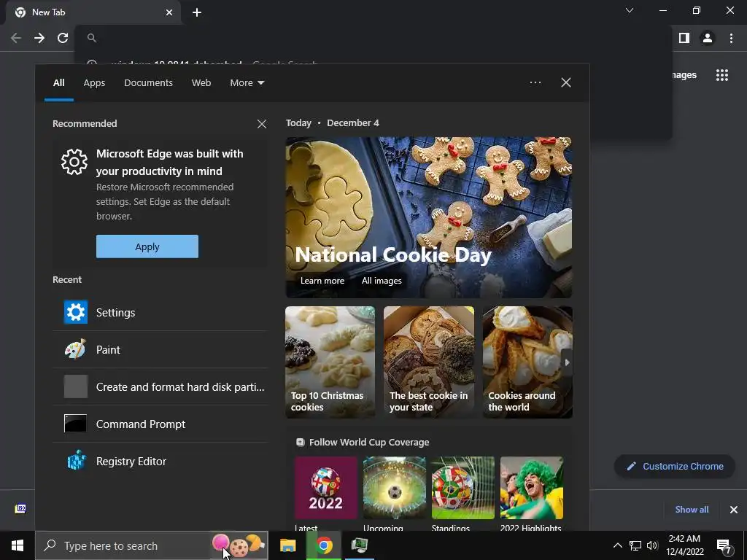747x560 pixels.
Task: Open the 2022 Highlights tile
Action: [532, 488]
